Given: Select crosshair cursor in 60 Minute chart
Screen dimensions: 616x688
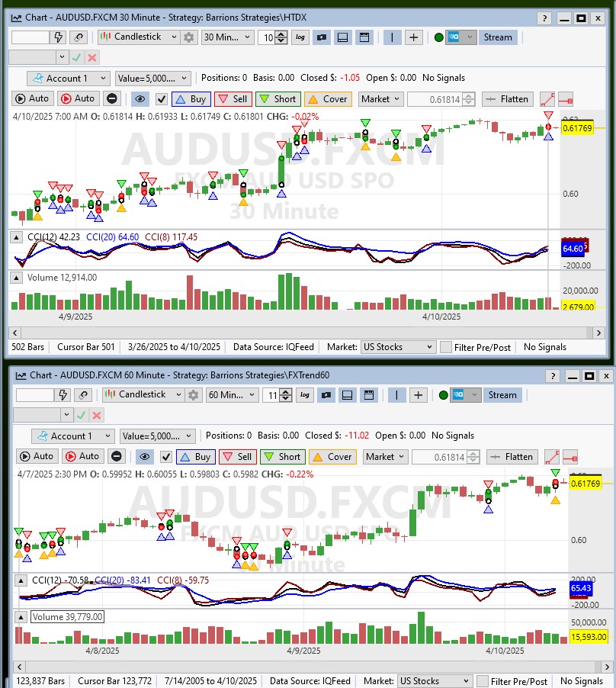Looking at the screenshot, I should coord(419,395).
